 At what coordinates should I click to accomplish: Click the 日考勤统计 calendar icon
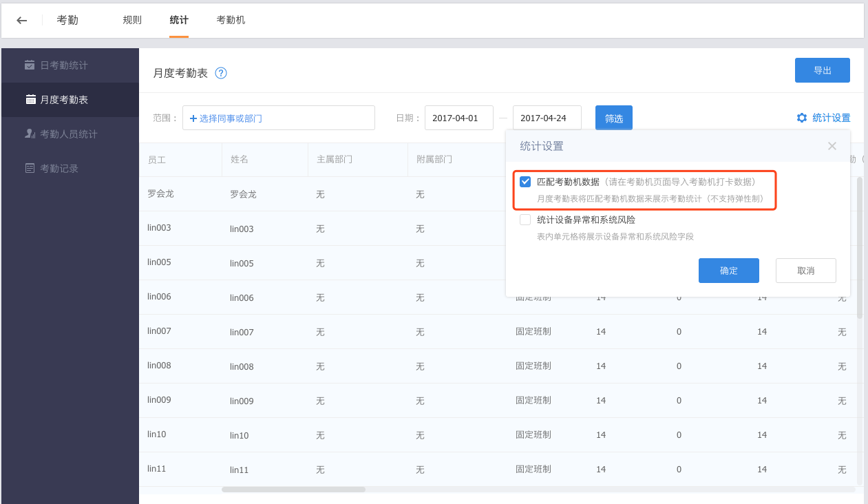pos(30,65)
